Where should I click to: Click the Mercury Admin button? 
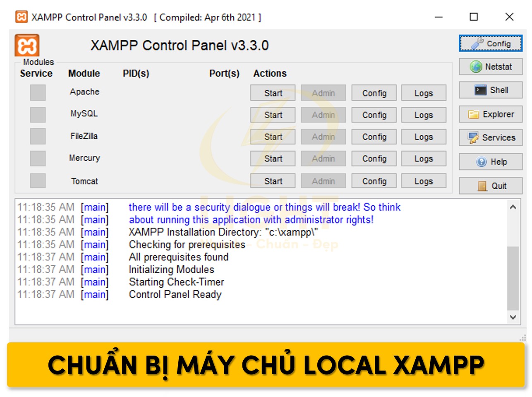click(x=324, y=159)
